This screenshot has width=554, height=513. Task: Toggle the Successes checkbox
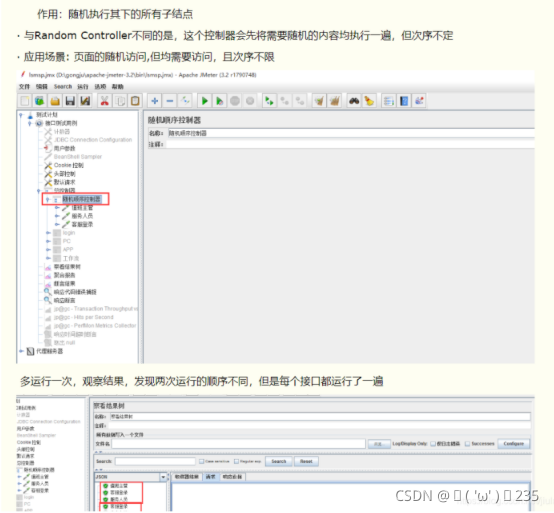[467, 444]
